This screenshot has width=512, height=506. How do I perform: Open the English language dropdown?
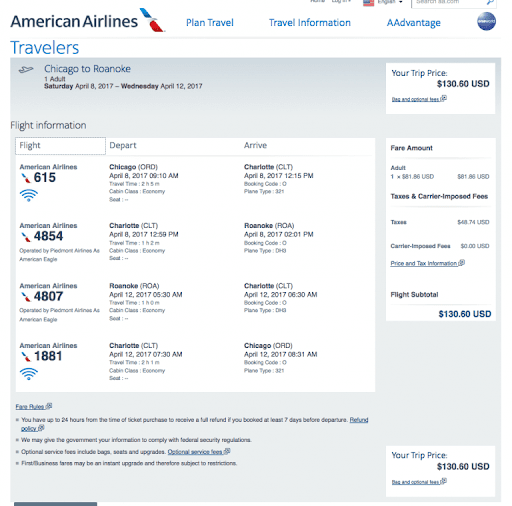(x=390, y=2)
